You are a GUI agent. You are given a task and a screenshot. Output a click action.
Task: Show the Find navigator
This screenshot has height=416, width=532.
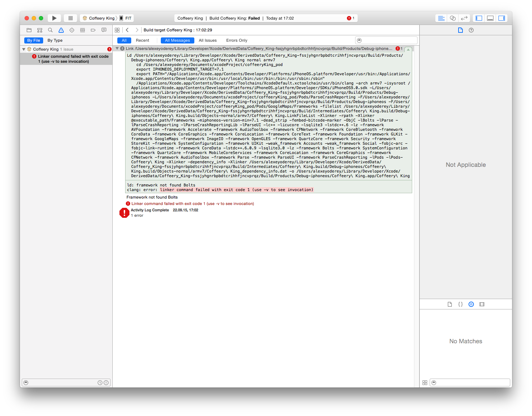pos(50,30)
